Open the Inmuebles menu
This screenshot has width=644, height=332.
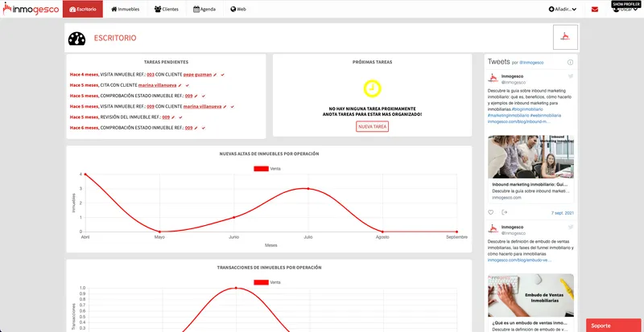tap(126, 9)
